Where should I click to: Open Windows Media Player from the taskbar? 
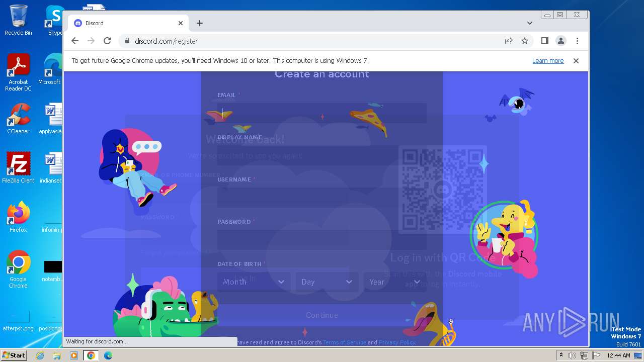74,355
